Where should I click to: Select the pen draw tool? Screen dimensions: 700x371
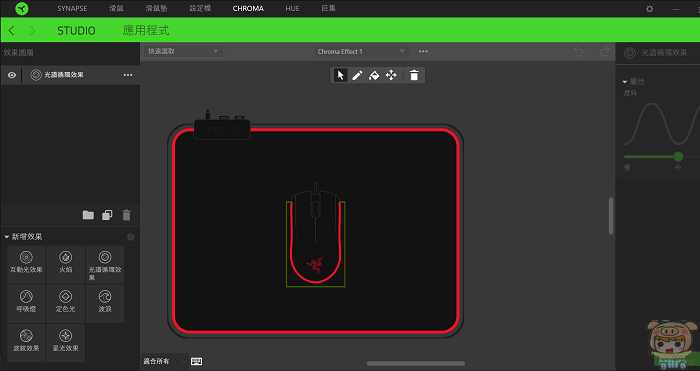(x=357, y=75)
